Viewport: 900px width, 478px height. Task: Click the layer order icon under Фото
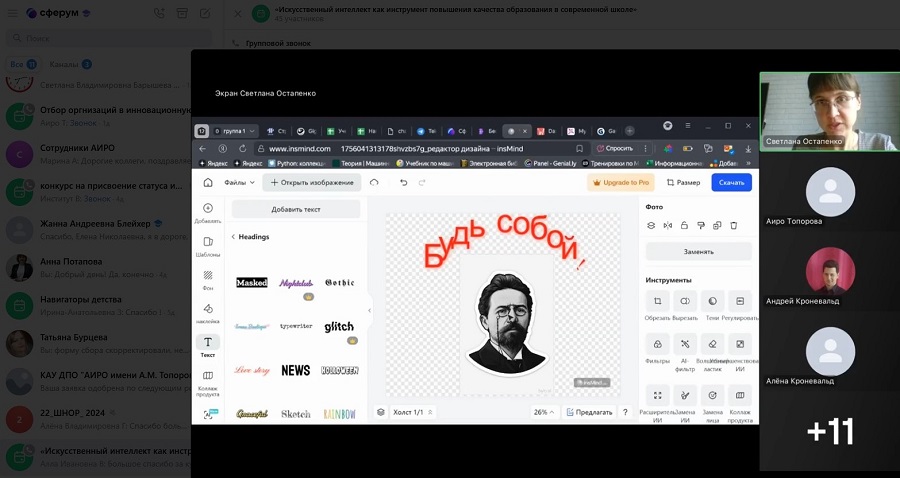click(651, 226)
